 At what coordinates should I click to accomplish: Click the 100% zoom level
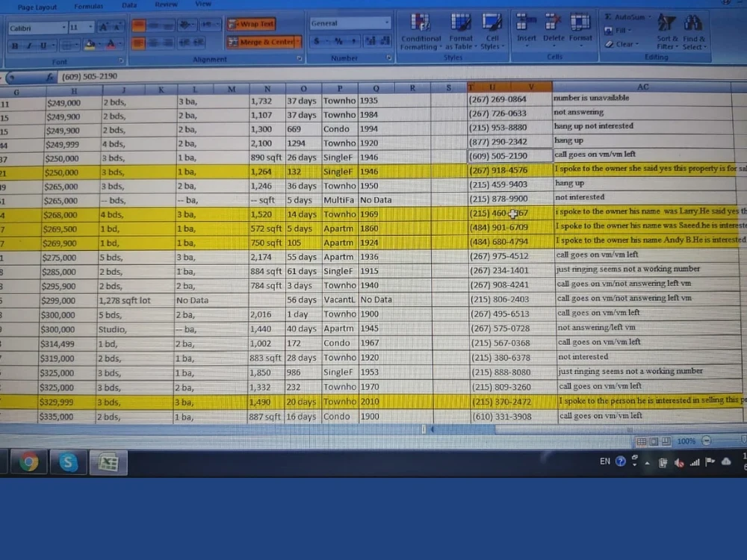tap(686, 441)
